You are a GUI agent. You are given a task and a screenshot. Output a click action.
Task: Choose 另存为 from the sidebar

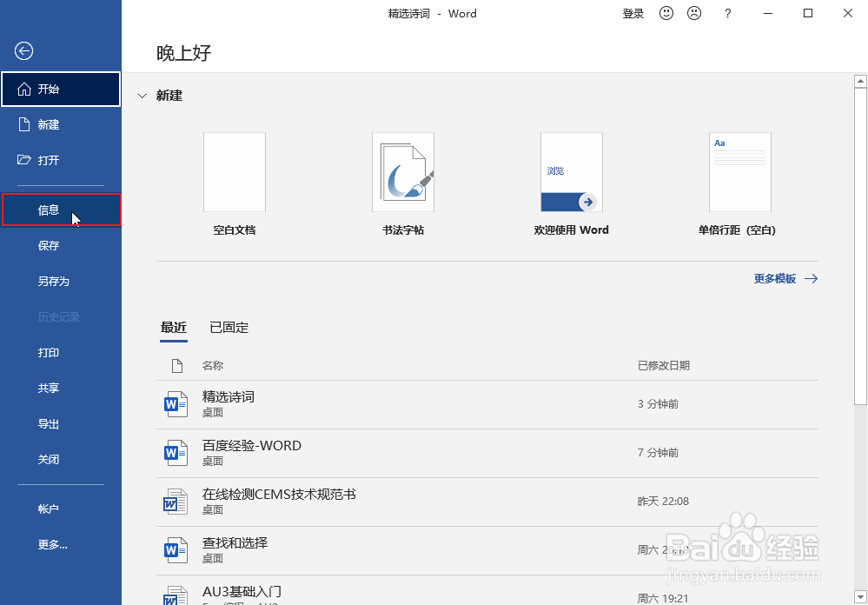click(x=61, y=281)
